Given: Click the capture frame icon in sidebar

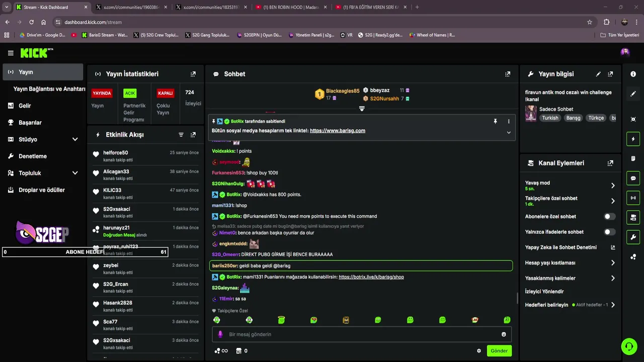Looking at the screenshot, I should click(633, 119).
